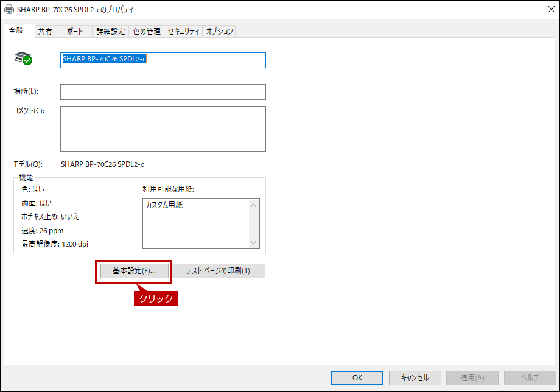
Task: Open 基本設定 printing preferences
Action: [x=134, y=271]
